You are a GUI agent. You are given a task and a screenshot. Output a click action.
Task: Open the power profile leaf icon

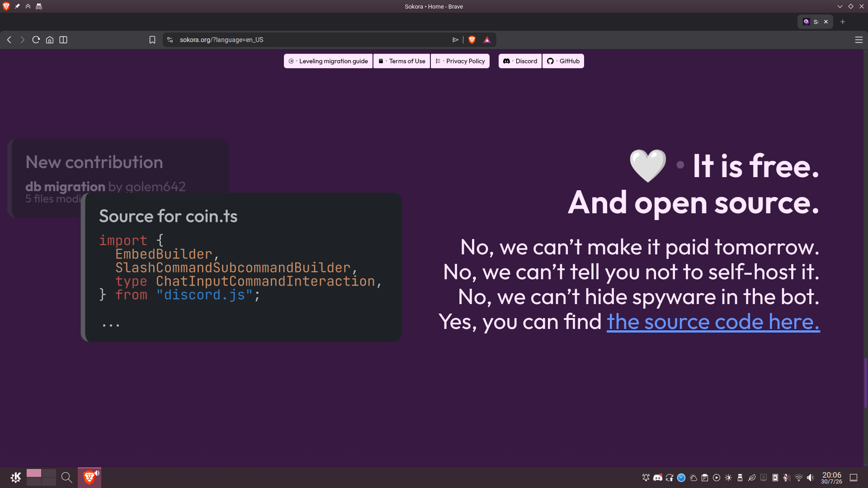(x=752, y=478)
